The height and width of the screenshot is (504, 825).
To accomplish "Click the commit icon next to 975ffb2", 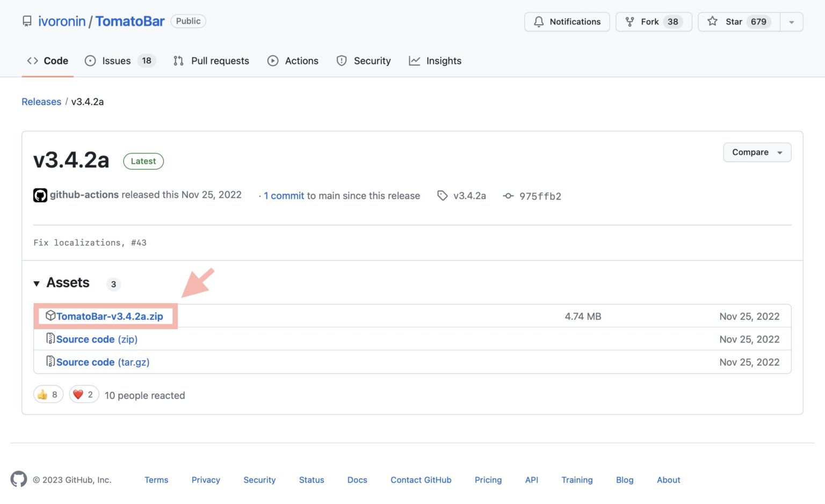I will [508, 196].
